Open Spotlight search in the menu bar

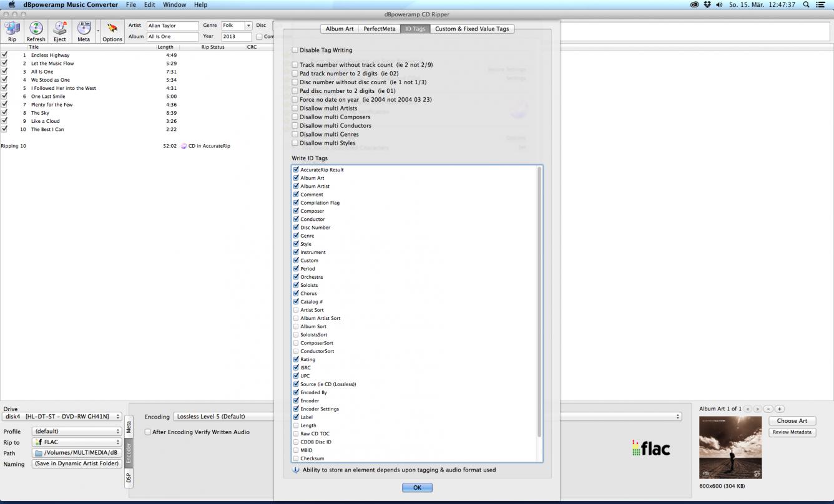pyautogui.click(x=806, y=4)
